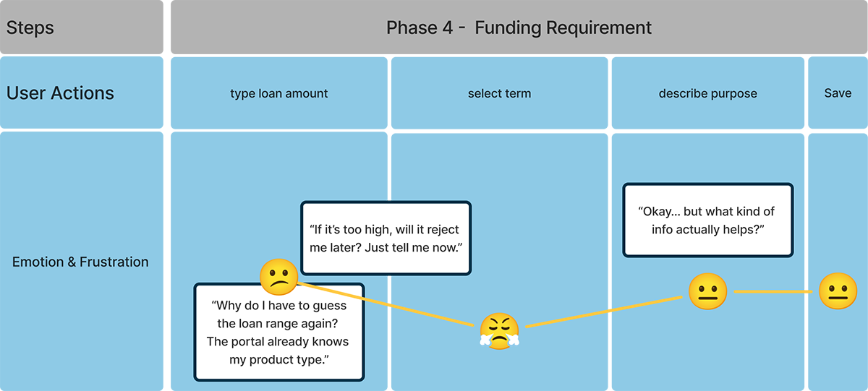Select the "Phase 4 - Funding Requirement" header
The width and height of the screenshot is (868, 391).
click(x=519, y=28)
